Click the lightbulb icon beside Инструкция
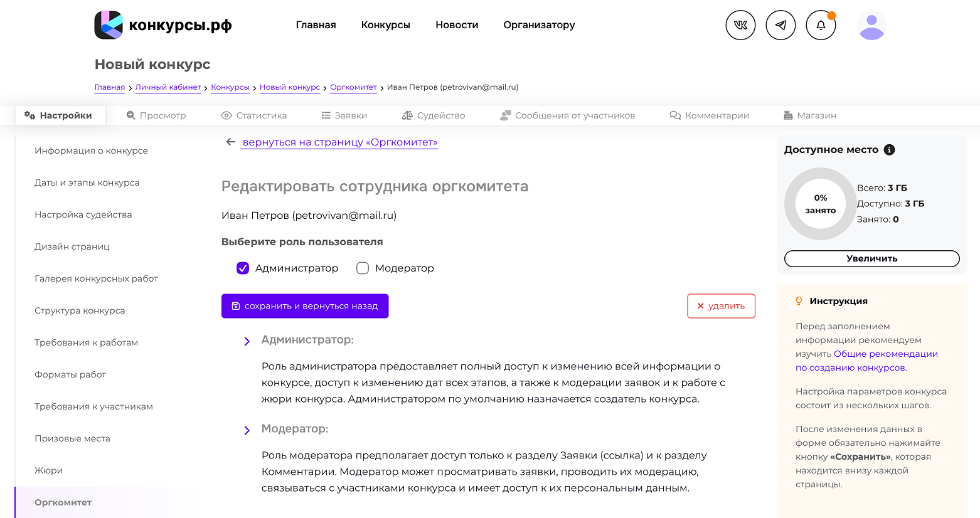Image resolution: width=980 pixels, height=518 pixels. click(799, 301)
